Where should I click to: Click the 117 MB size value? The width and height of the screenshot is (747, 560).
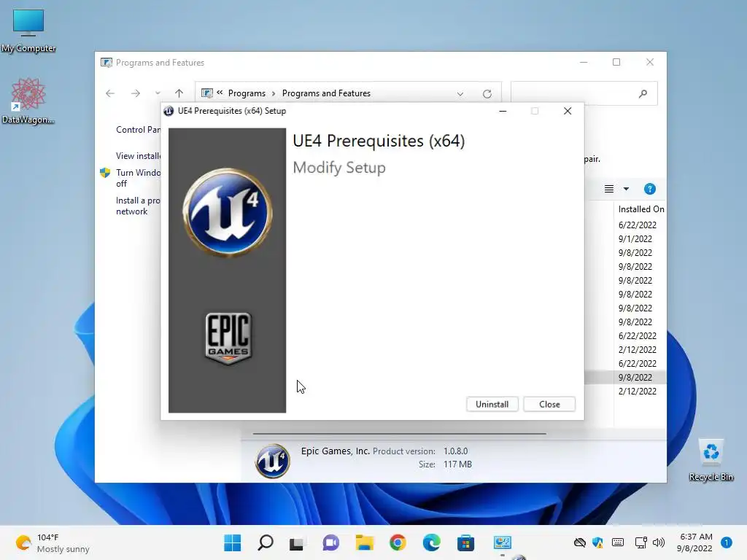[457, 464]
